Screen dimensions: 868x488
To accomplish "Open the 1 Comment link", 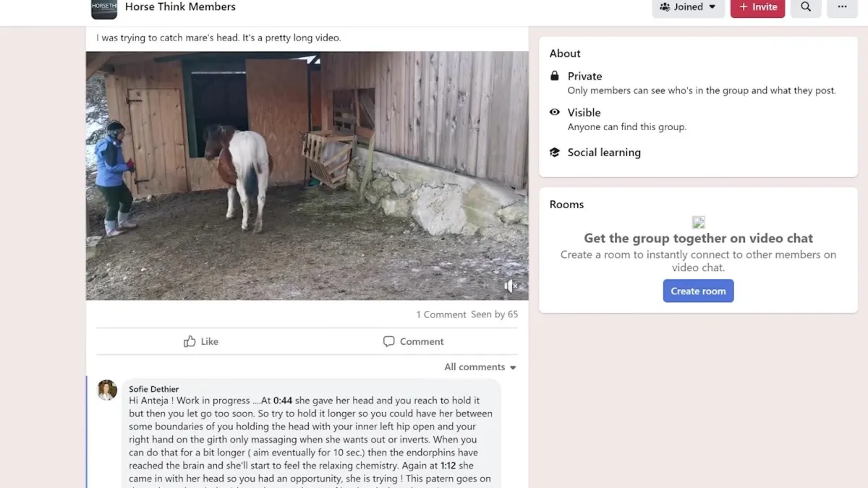I will pyautogui.click(x=441, y=314).
